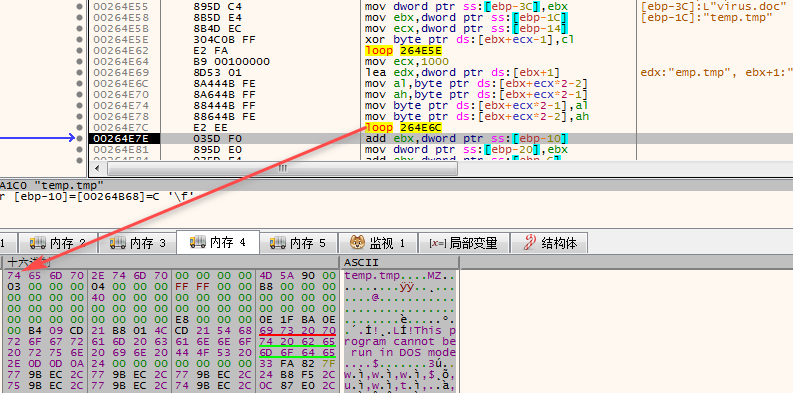This screenshot has width=793, height=393.
Task: Toggle breakpoint dot at address 00264E6C
Action: point(79,83)
